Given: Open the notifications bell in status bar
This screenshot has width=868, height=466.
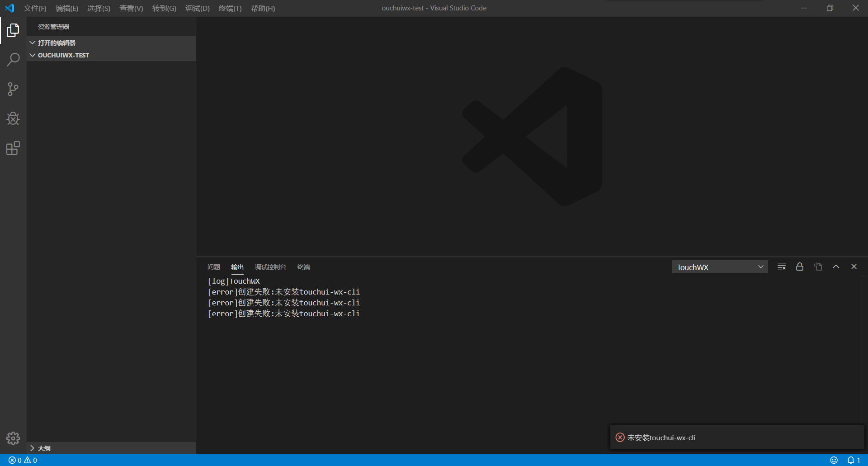Looking at the screenshot, I should pyautogui.click(x=854, y=460).
